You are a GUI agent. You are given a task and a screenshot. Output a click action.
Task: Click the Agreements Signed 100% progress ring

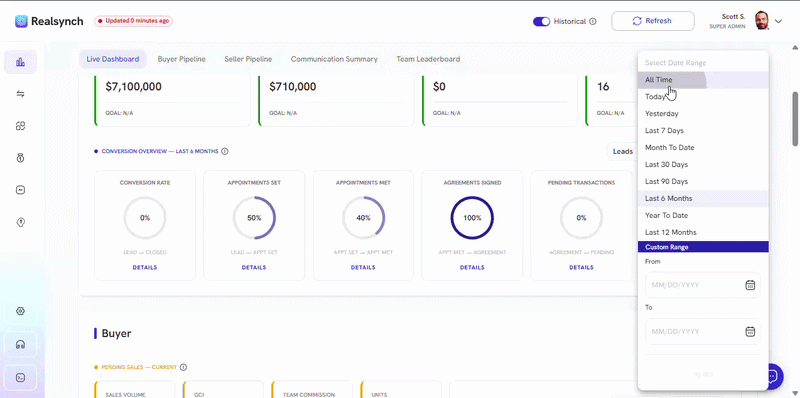click(x=472, y=218)
